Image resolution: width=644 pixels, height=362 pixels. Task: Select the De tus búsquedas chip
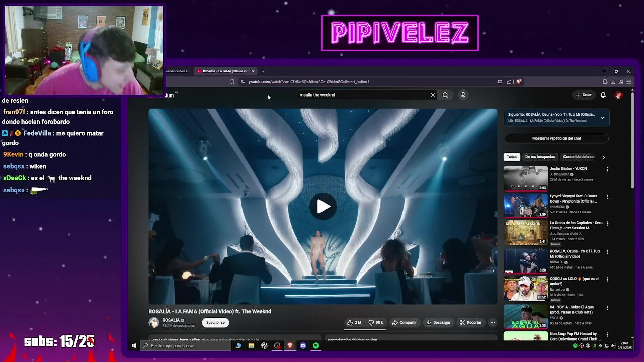point(540,157)
